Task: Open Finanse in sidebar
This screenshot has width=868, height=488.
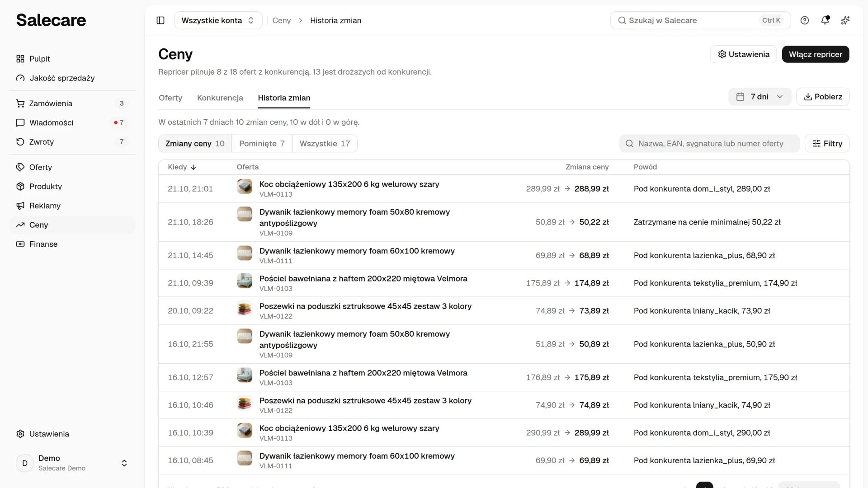Action: pos(72,244)
